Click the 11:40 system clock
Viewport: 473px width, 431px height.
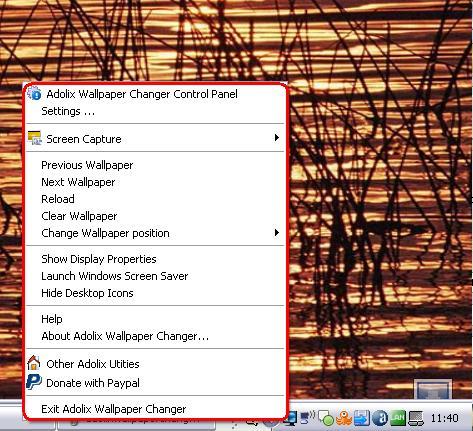click(445, 418)
